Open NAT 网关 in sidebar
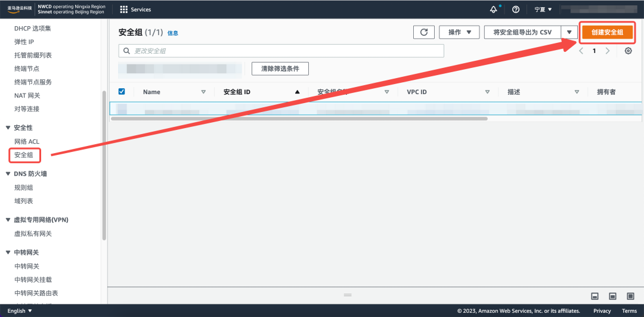Viewport: 644px width, 317px height. [x=27, y=96]
